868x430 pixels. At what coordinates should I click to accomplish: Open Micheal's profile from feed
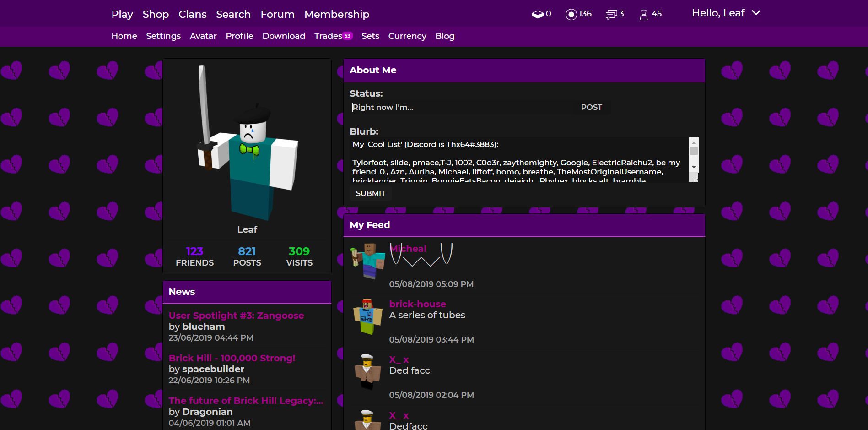(x=408, y=249)
